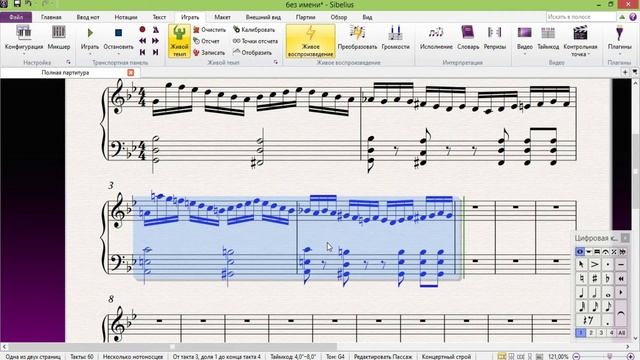The image size is (640, 360).
Task: Click the new tab plus button
Action: (x=625, y=72)
